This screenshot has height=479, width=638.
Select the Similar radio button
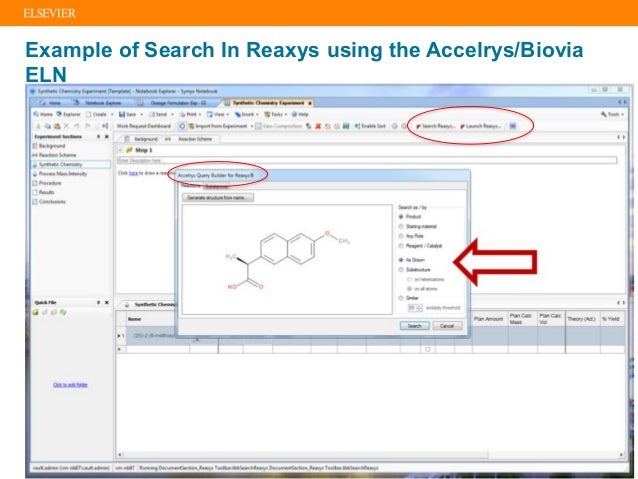pyautogui.click(x=401, y=298)
